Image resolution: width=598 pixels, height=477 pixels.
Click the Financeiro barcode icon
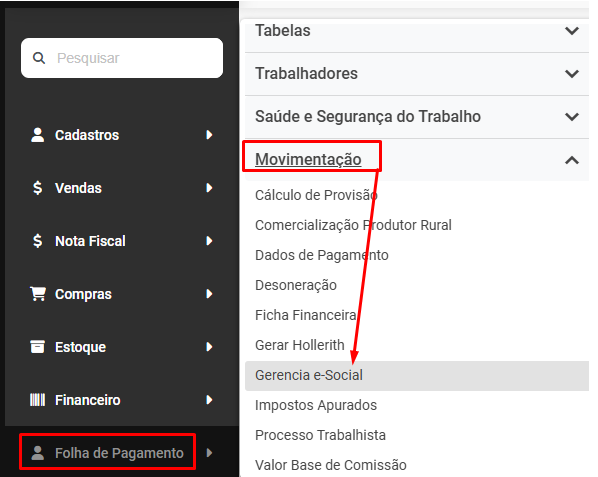click(x=37, y=400)
